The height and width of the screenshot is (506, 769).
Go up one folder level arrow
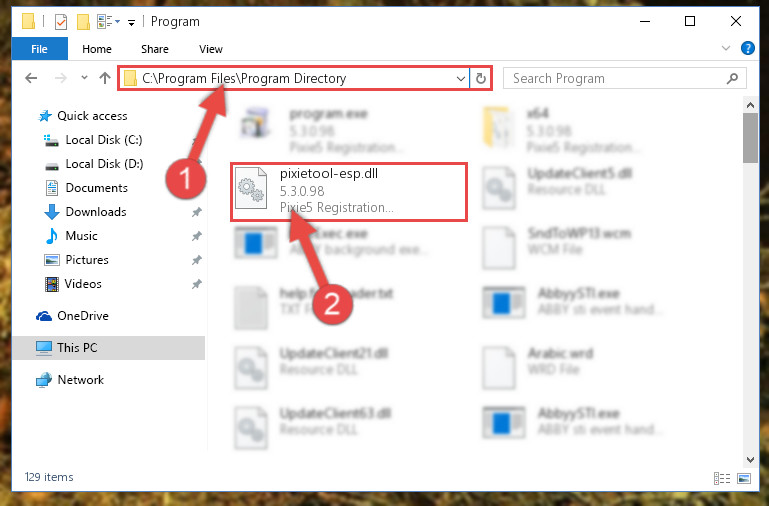[104, 78]
